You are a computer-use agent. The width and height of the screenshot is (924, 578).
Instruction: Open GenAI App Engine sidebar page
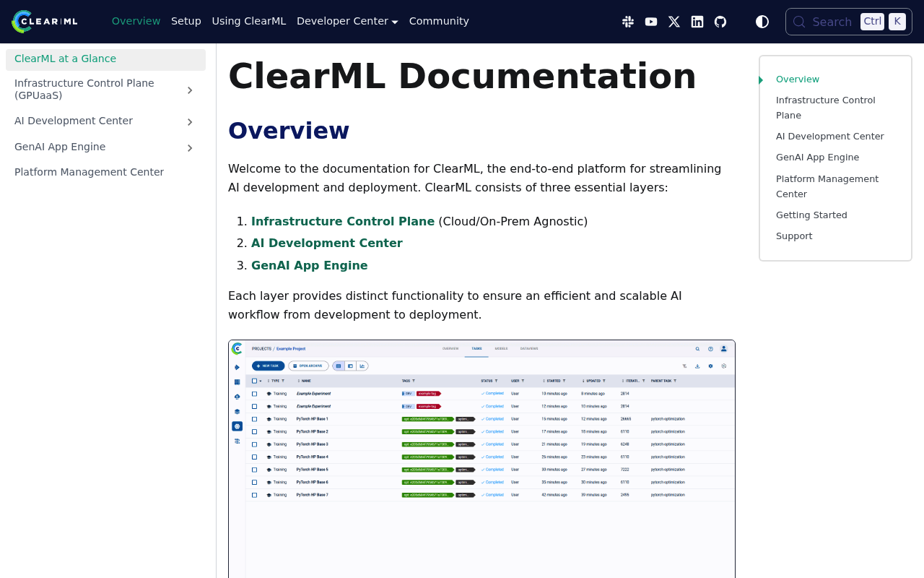90,147
